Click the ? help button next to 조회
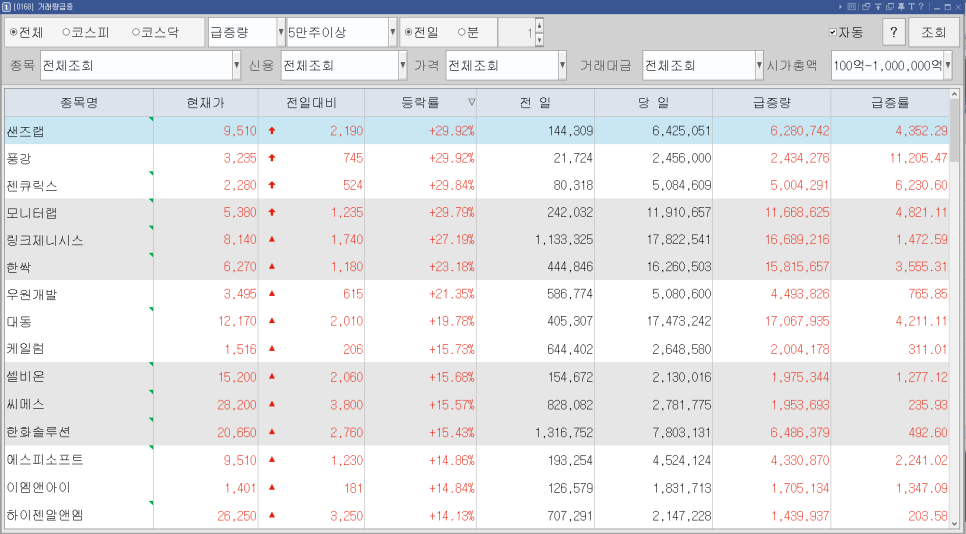 893,32
